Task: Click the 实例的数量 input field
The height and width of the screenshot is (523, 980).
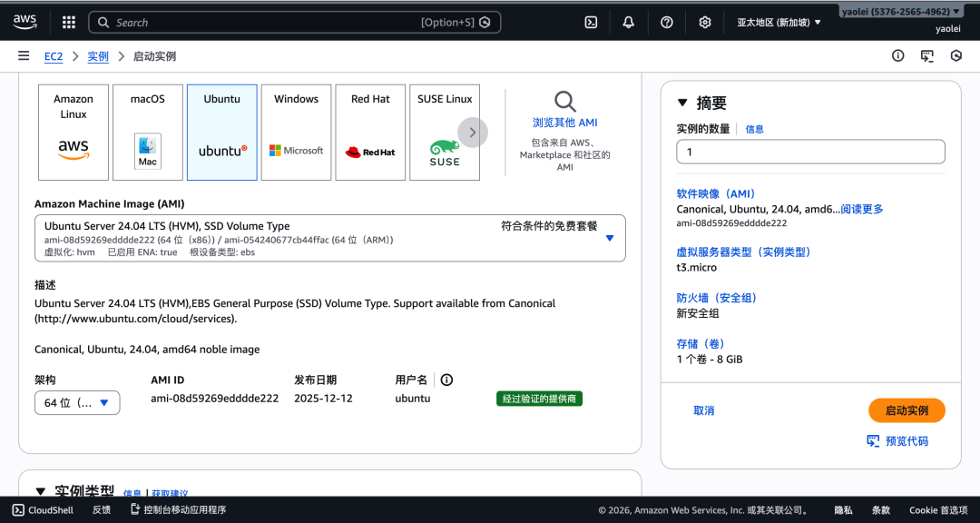Action: pyautogui.click(x=810, y=152)
